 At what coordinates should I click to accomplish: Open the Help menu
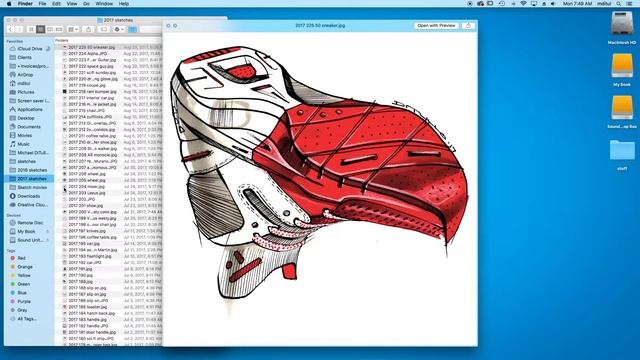click(x=124, y=4)
